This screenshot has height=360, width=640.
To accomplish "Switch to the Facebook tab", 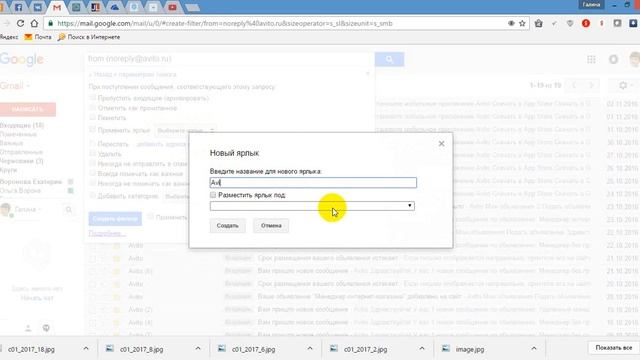I will [x=18, y=7].
